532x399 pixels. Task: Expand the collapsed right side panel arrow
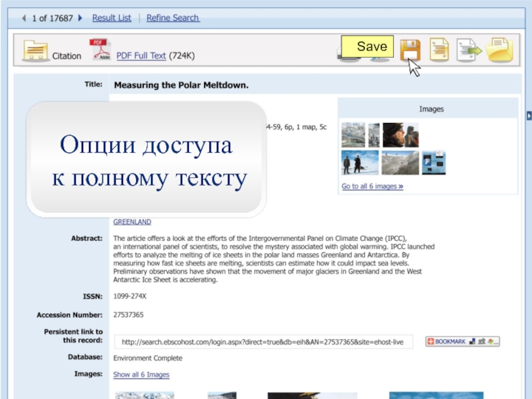529,116
